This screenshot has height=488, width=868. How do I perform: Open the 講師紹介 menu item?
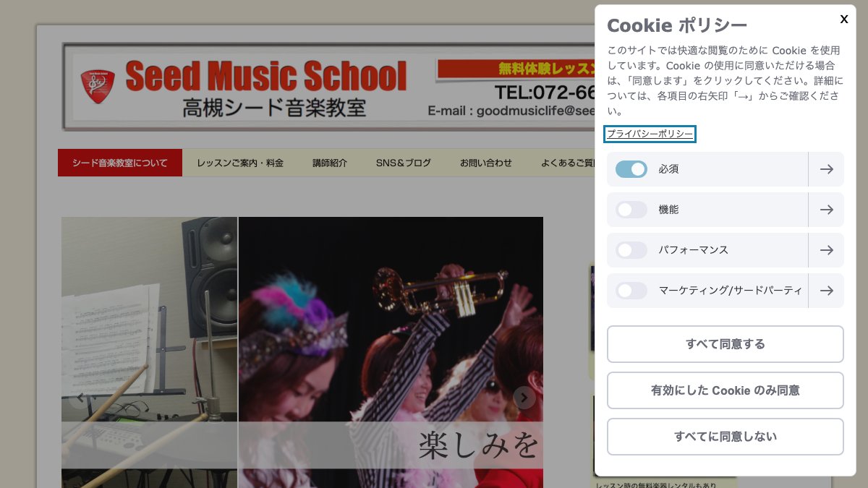(x=330, y=163)
